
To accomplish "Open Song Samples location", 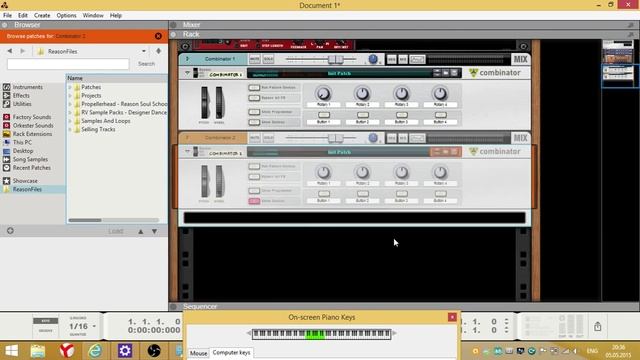I will 30,160.
